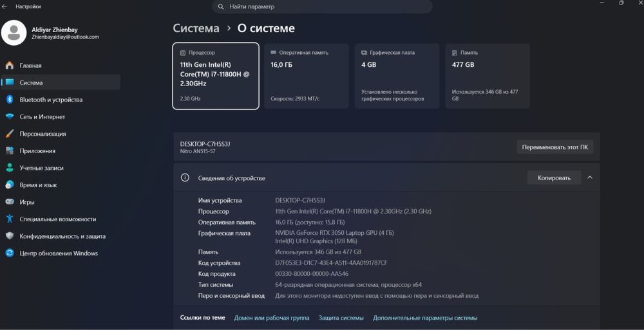Click the Система monitor icon
This screenshot has width=644, height=330.
click(x=10, y=82)
